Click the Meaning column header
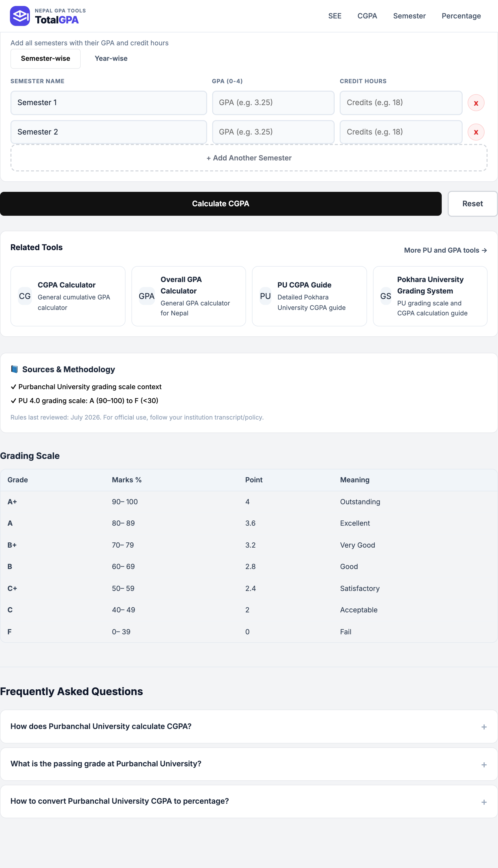The image size is (498, 868). coord(354,480)
